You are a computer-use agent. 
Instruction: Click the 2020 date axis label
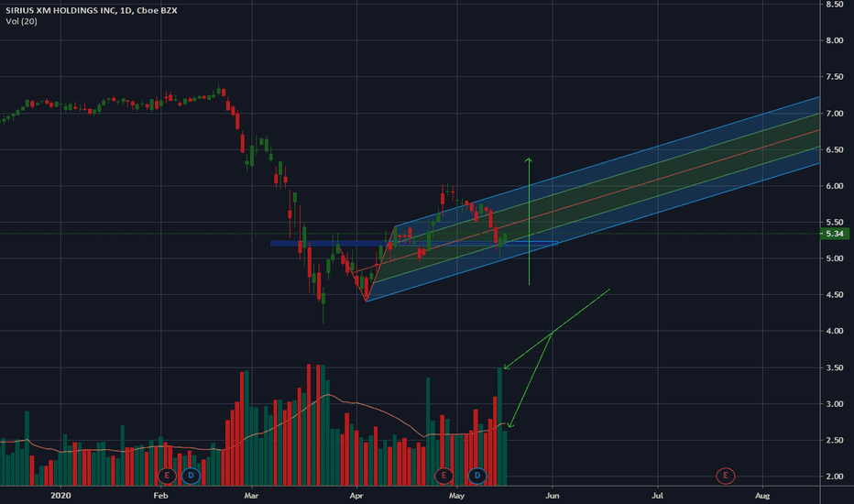60,495
